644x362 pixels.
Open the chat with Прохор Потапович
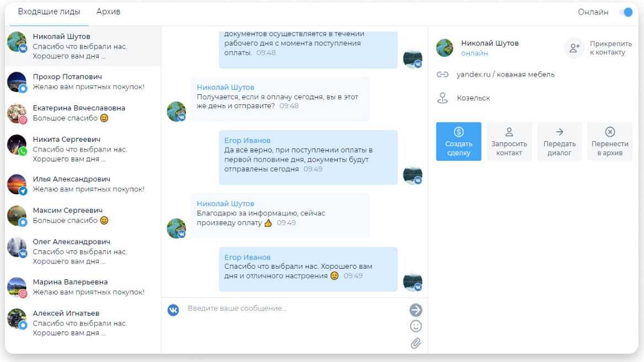click(x=83, y=82)
